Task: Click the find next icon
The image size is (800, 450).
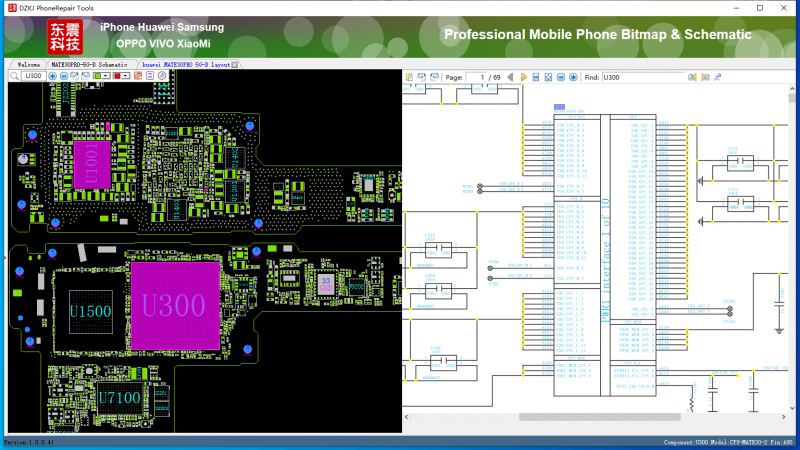Action: [705, 78]
